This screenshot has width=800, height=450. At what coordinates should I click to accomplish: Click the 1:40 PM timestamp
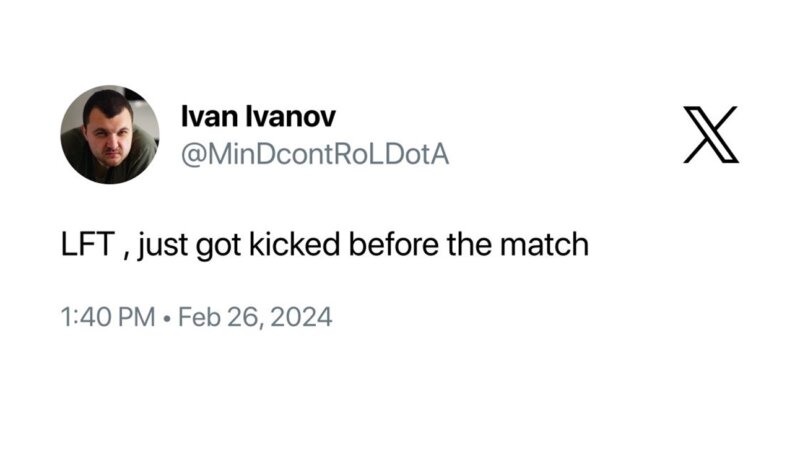(108, 317)
